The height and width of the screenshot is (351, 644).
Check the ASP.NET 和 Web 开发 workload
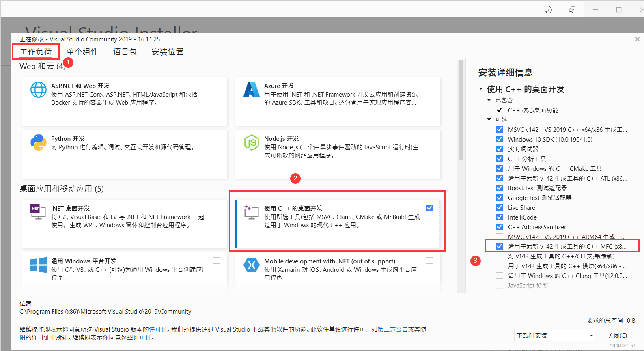pyautogui.click(x=217, y=85)
